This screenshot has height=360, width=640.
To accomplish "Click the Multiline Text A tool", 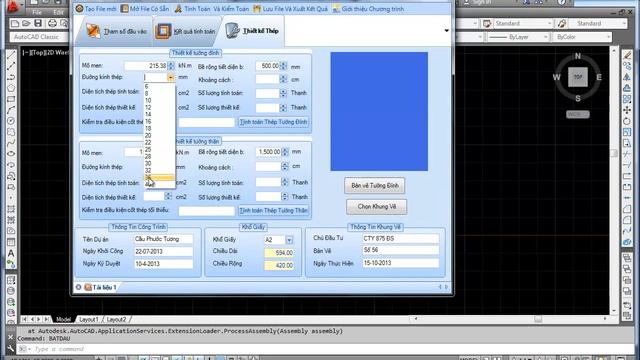I will (11, 253).
